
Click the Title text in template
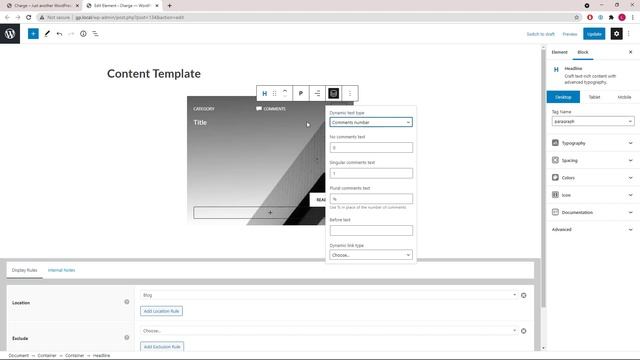pos(200,122)
